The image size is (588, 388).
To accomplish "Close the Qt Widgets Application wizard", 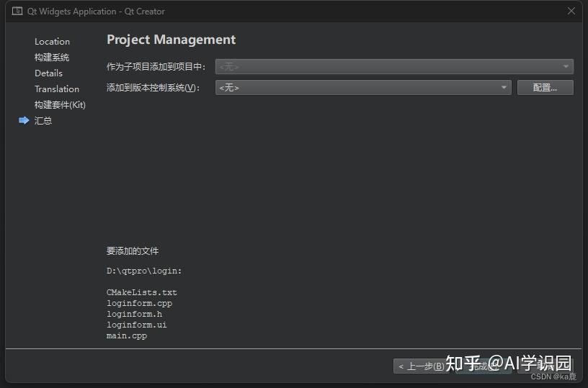I will click(571, 12).
